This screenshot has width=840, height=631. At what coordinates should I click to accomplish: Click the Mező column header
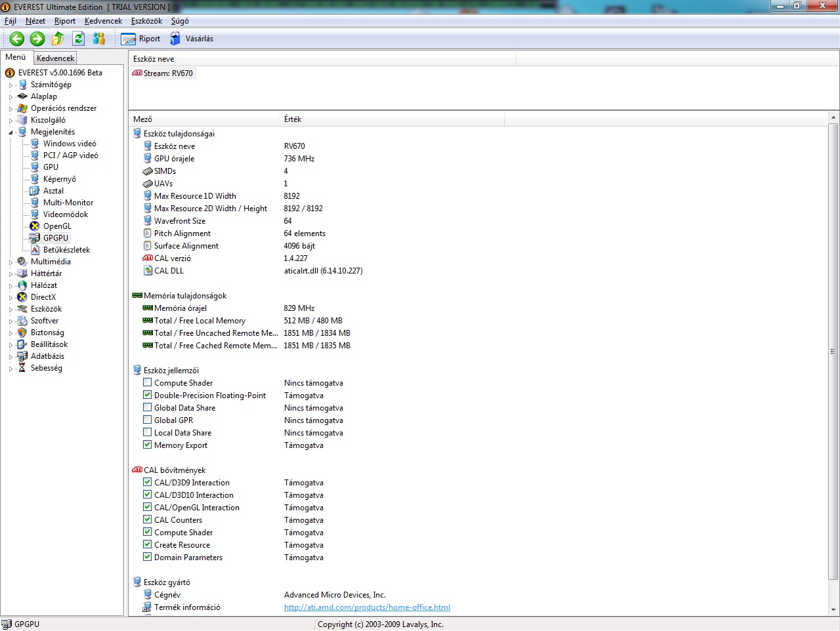204,119
